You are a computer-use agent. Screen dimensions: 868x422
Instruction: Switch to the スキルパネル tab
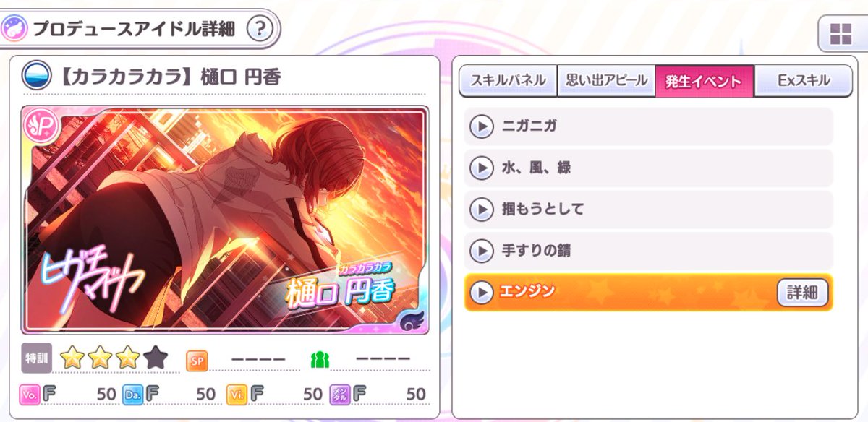[x=508, y=80]
